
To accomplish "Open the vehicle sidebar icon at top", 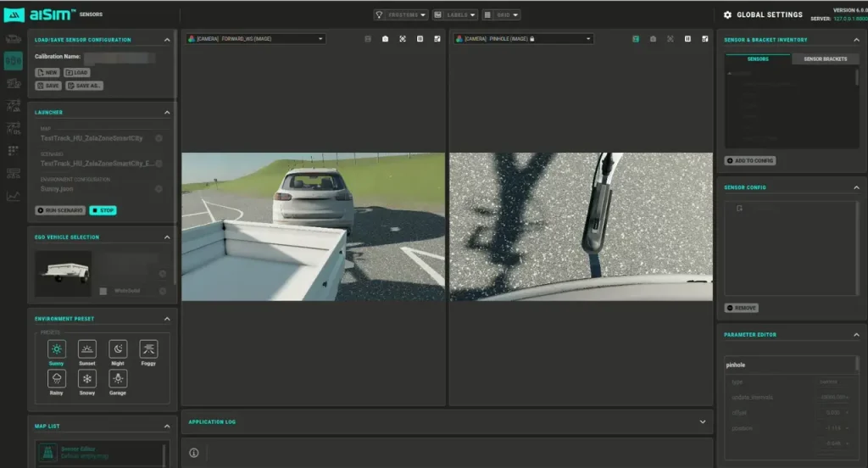I will [14, 39].
